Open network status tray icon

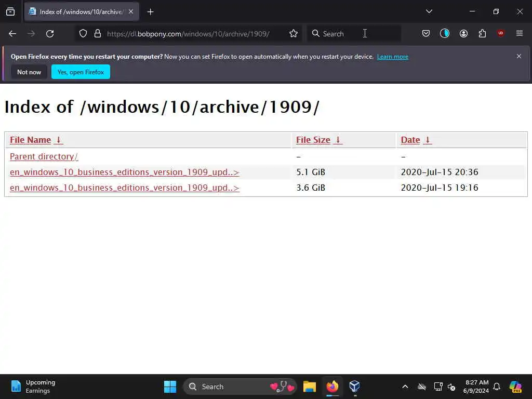(x=438, y=387)
